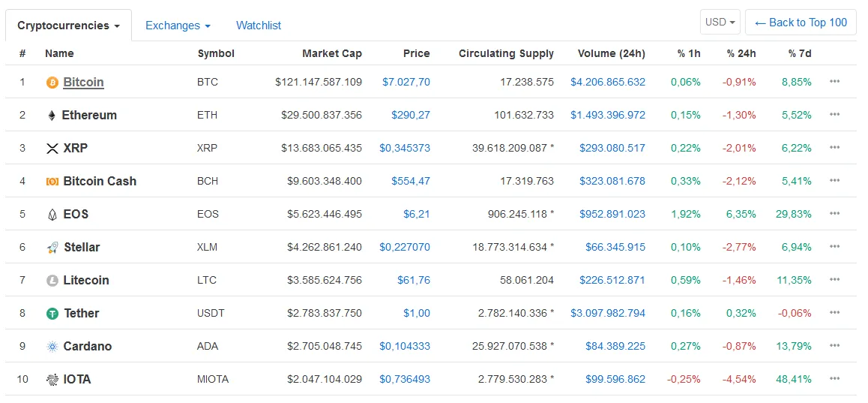Screen dimensions: 868x403
Task: Sort by the Market Cap column header
Action: pyautogui.click(x=332, y=54)
